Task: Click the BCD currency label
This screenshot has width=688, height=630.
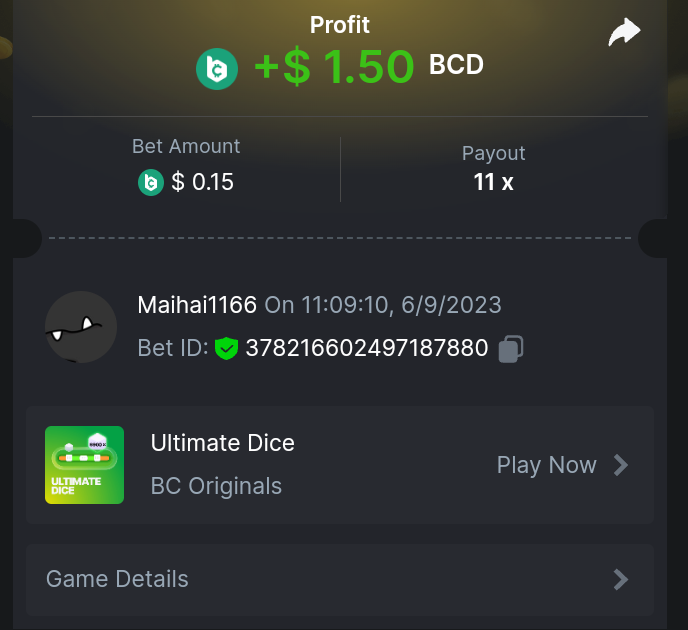Action: (x=456, y=66)
